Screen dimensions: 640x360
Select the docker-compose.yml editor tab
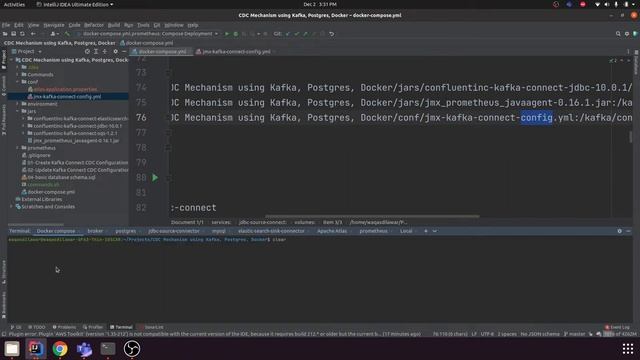click(x=160, y=51)
